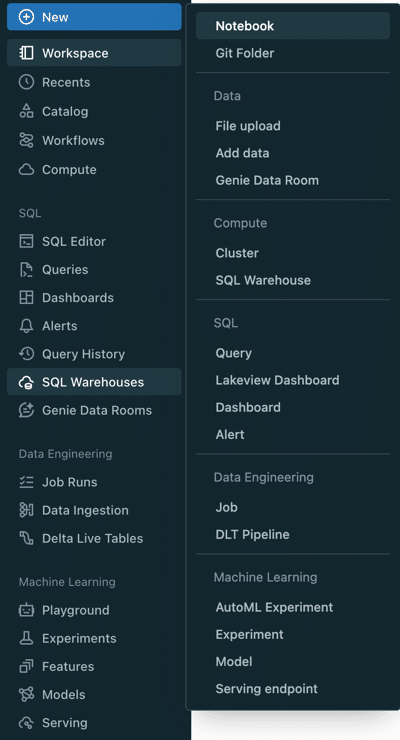This screenshot has width=400, height=740.
Task: Click the Alerts bell icon
Action: tap(26, 326)
